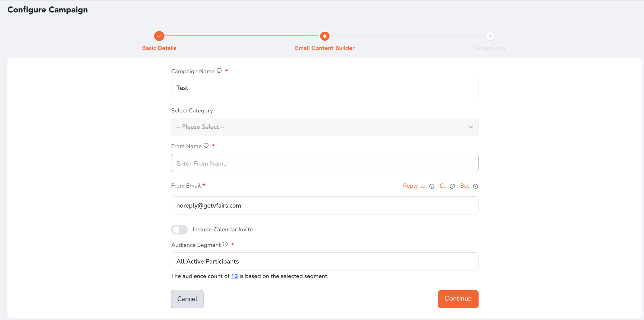Open the Audience Segment selector
This screenshot has width=644, height=320.
coord(324,261)
